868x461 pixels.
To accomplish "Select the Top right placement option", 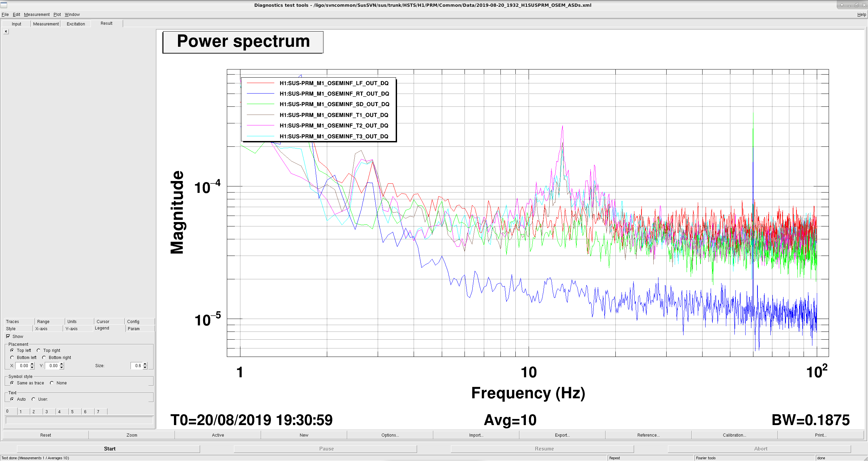I will 39,350.
